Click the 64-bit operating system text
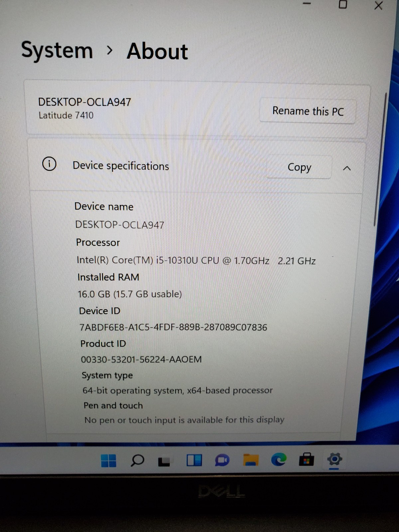 [x=178, y=390]
